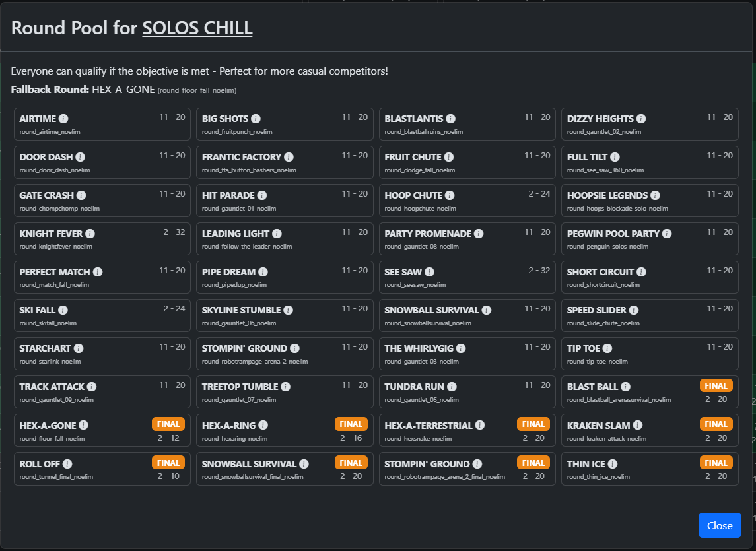
Task: Click SEE SAW info icon
Action: tap(429, 272)
